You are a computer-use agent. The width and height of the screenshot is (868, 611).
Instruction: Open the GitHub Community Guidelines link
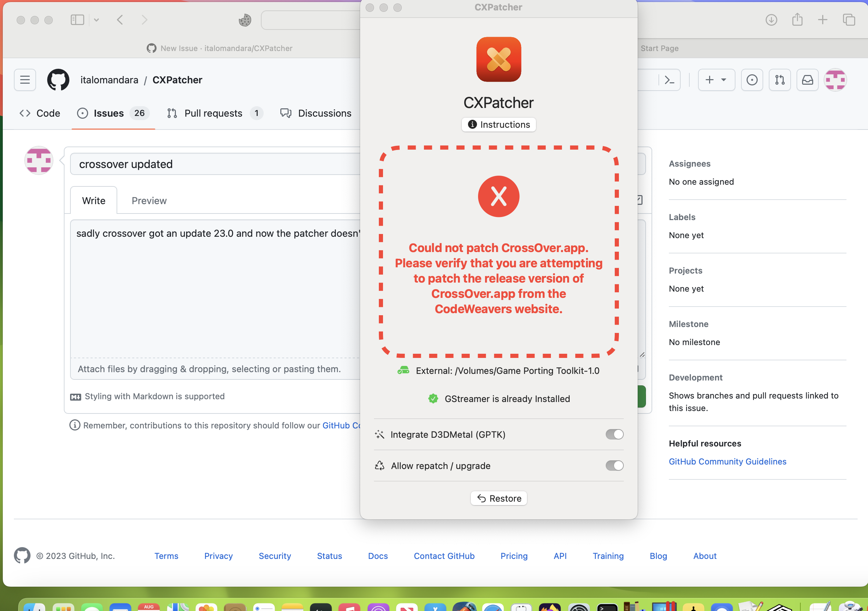[x=727, y=461]
